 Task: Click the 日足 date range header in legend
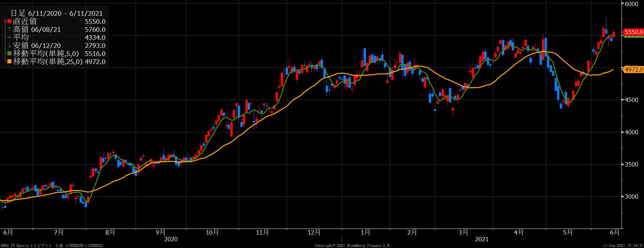tap(56, 13)
